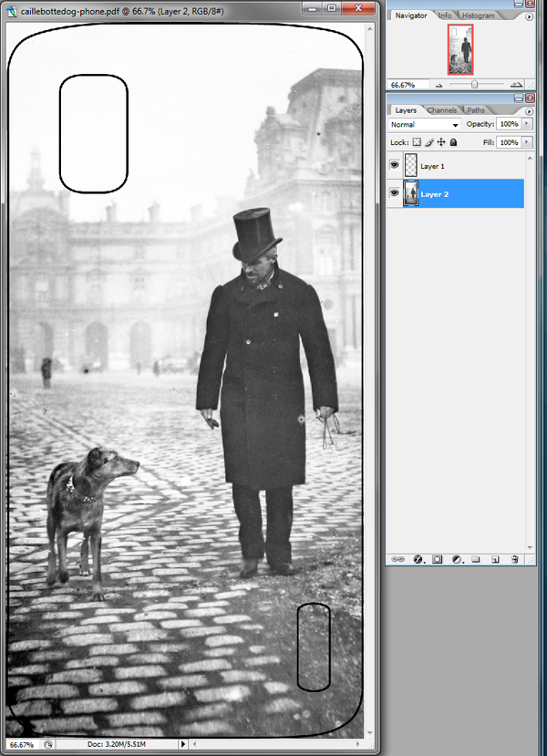Image resolution: width=547 pixels, height=756 pixels.
Task: Open the status bar info arrow menu
Action: click(x=183, y=744)
